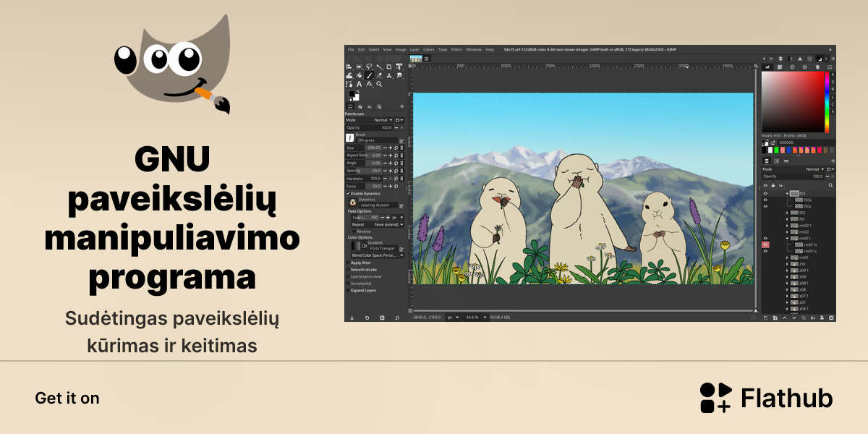Screen dimensions: 868x434
Task: Check the Incremental option
Action: coord(348,284)
